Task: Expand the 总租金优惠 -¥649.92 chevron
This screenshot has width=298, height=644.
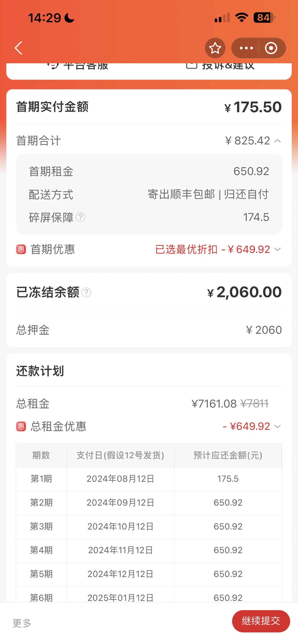Action: [277, 426]
